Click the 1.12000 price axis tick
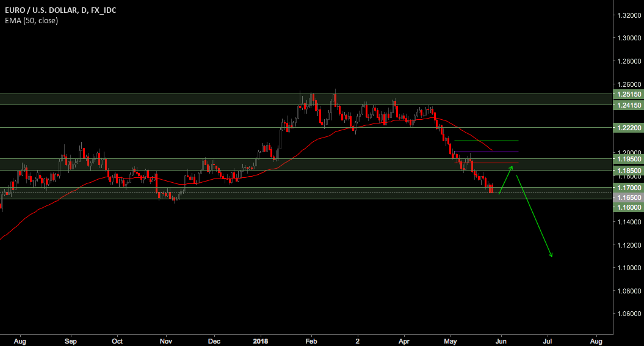The image size is (644, 346). [x=629, y=245]
